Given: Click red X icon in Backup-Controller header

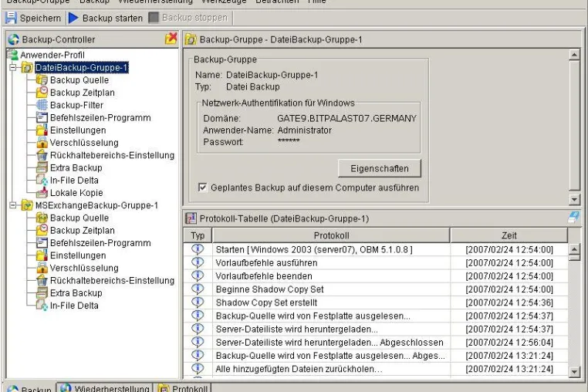Looking at the screenshot, I should click(171, 39).
